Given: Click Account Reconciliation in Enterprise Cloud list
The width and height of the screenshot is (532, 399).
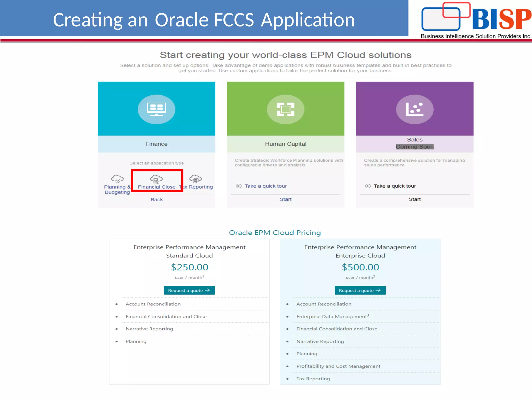Looking at the screenshot, I should pos(324,304).
